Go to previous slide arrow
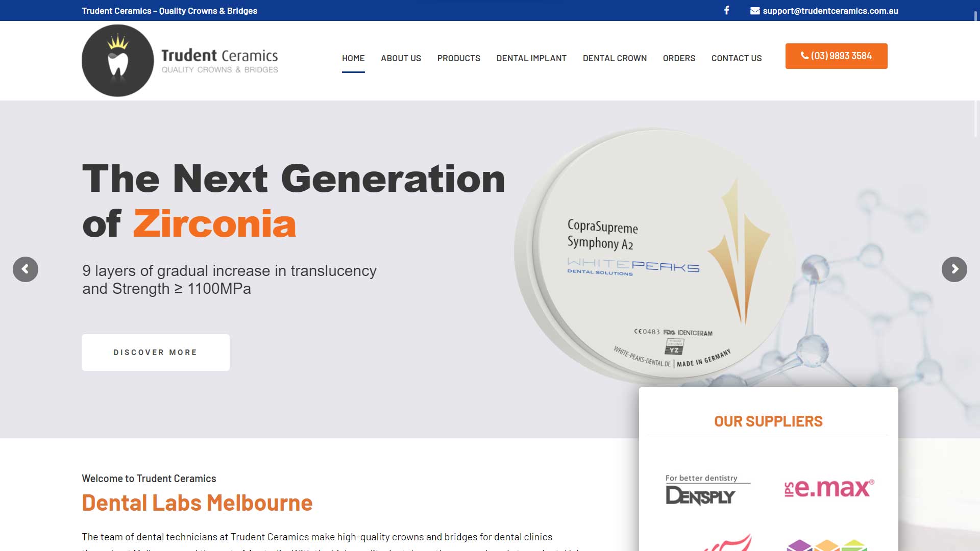Image resolution: width=980 pixels, height=551 pixels. pos(26,269)
